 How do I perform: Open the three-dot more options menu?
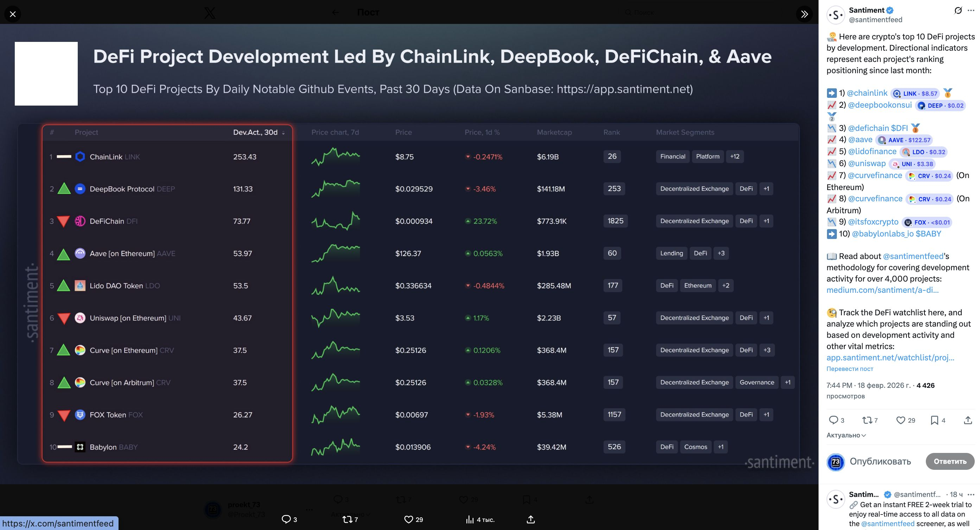(x=971, y=11)
